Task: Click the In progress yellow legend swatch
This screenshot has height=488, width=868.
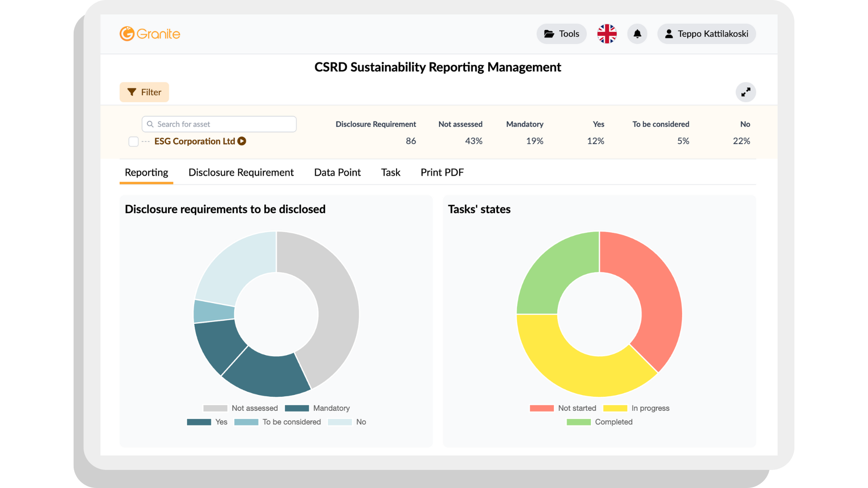Action: click(615, 408)
